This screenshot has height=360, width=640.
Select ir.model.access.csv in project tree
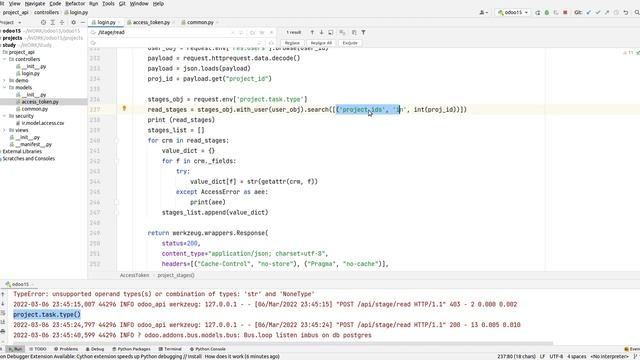pyautogui.click(x=42, y=123)
